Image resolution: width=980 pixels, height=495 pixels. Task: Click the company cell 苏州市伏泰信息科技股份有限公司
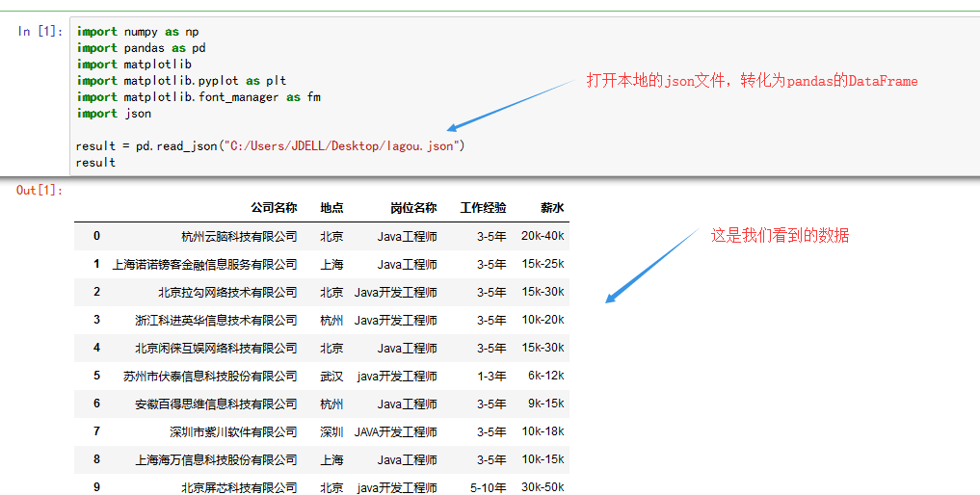point(211,377)
